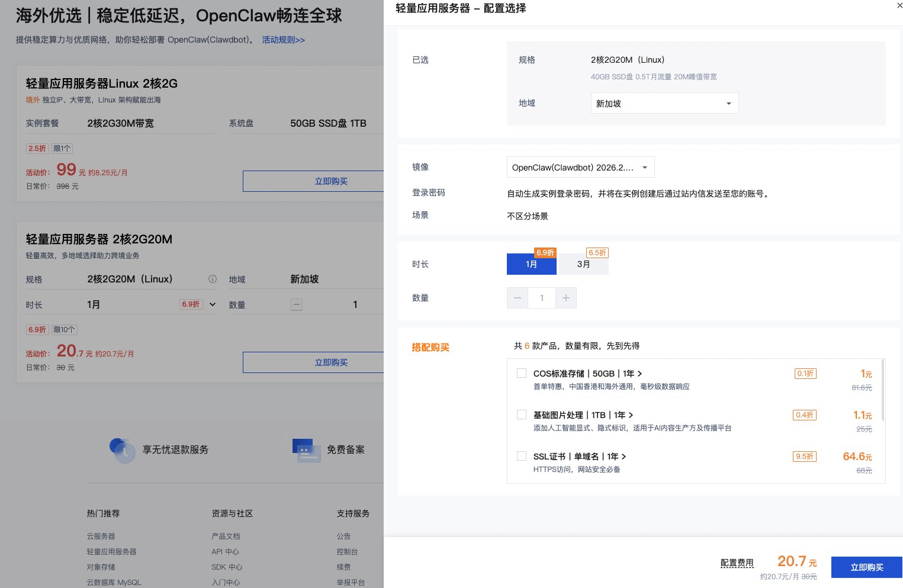
Task: Click the 热门推荐 footer heading
Action: [x=104, y=513]
